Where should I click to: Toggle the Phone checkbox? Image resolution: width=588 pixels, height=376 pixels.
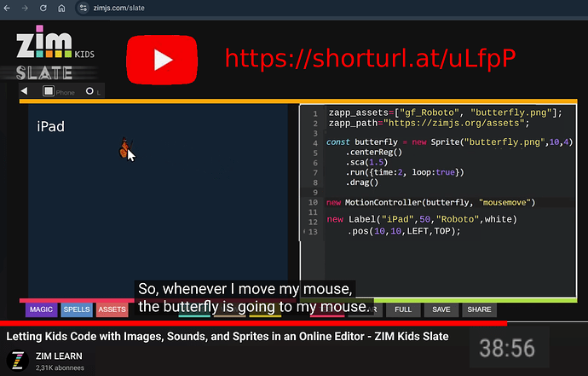(x=49, y=91)
